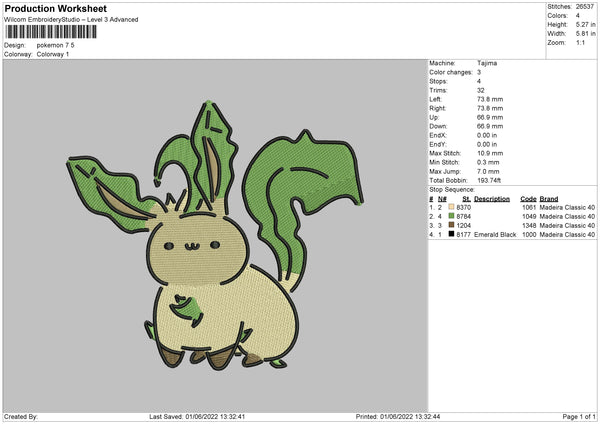Viewport: 600px width, 424px height.
Task: Click the cream color swatch for thread 8370
Action: 451,207
